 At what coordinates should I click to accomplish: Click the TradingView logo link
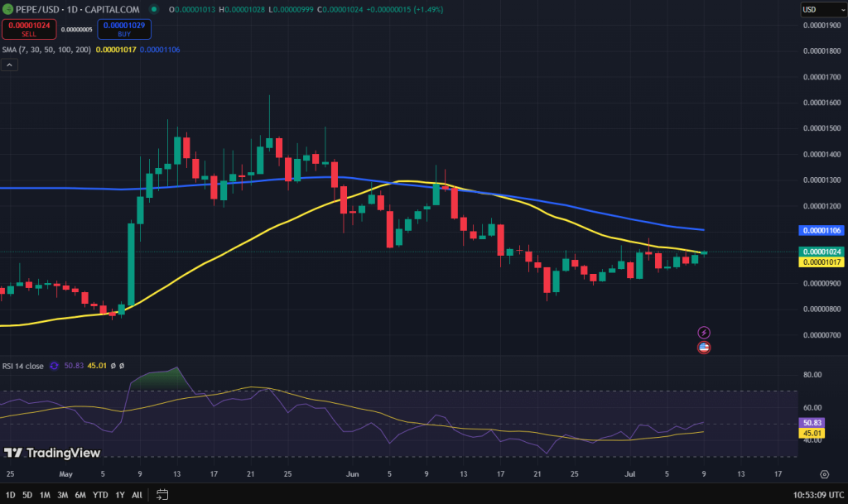52,453
